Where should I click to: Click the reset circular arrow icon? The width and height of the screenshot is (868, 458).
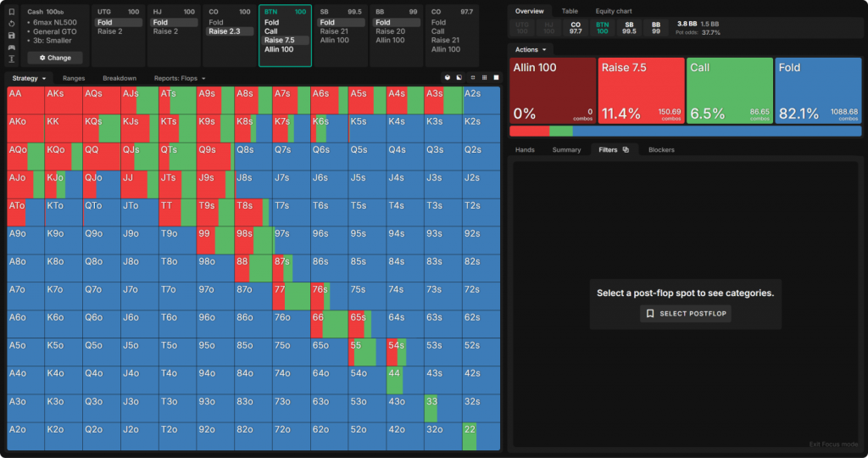click(11, 25)
